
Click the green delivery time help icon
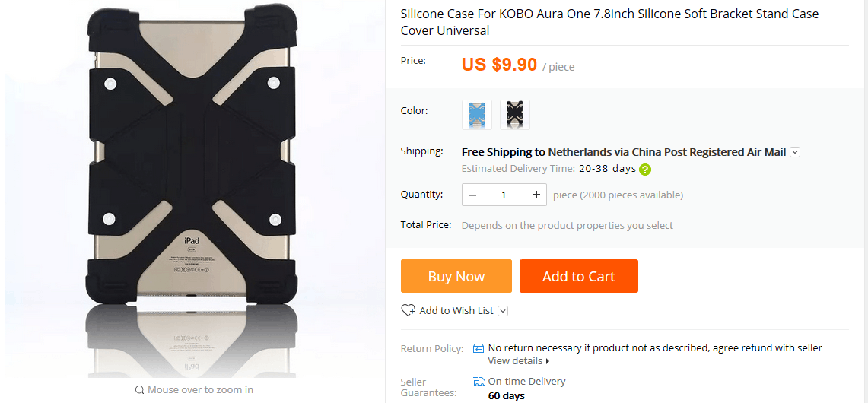(645, 170)
